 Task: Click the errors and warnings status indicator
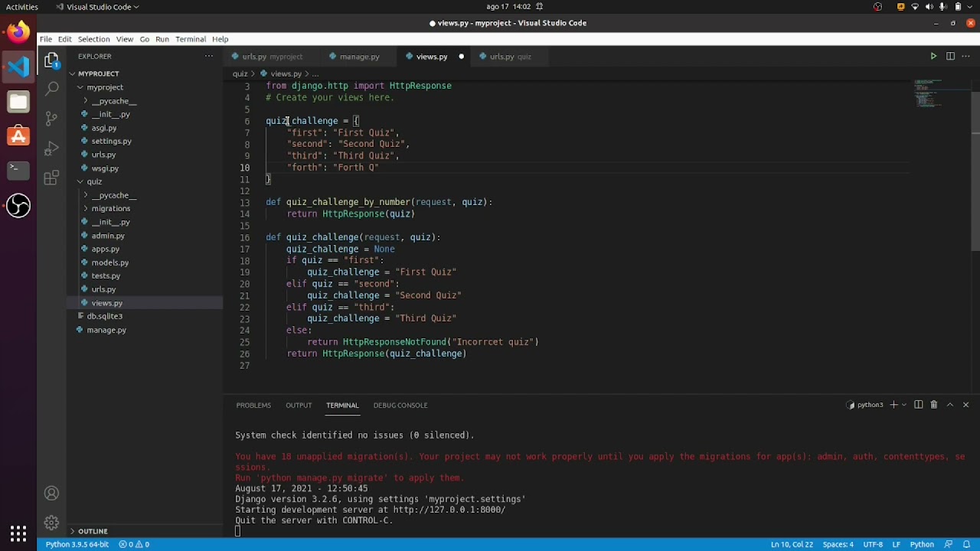click(x=134, y=544)
